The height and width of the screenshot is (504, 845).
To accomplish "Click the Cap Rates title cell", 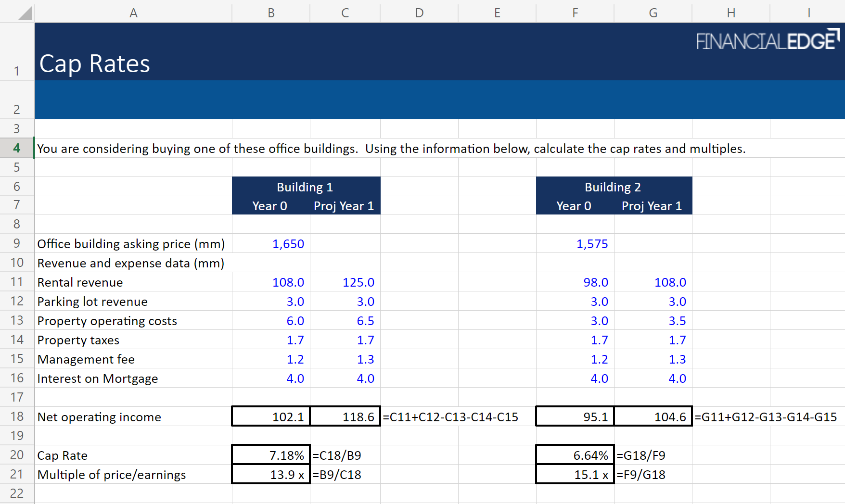I will 94,63.
